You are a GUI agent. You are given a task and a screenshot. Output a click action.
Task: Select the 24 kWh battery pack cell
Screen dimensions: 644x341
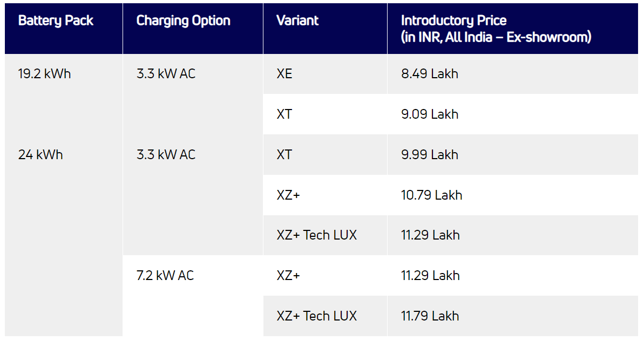(x=40, y=155)
